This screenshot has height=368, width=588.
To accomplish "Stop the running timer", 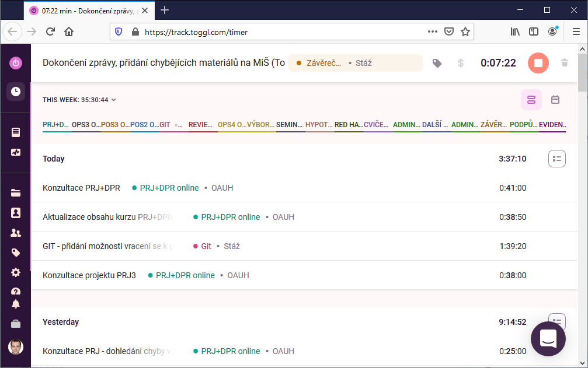I will tap(538, 63).
